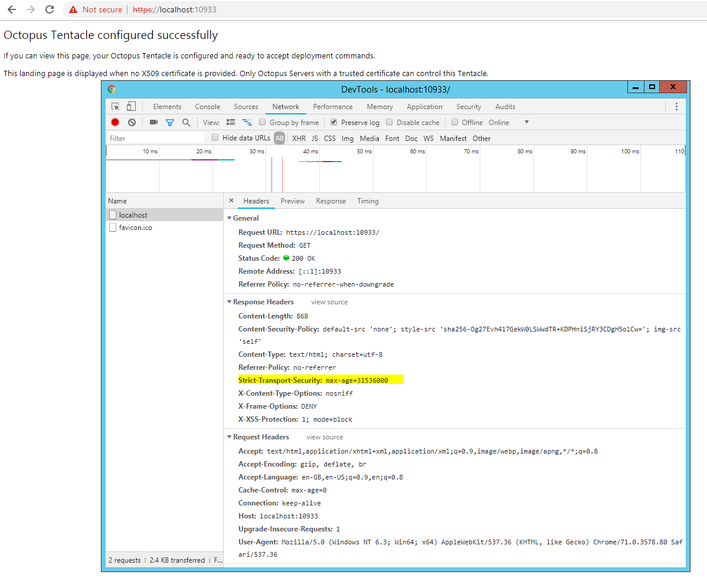Click the Name column header
This screenshot has height=588, width=707.
pos(165,201)
